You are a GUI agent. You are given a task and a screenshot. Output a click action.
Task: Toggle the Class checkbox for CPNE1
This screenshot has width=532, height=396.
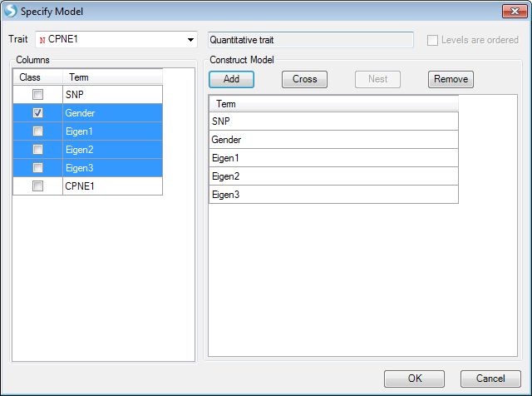point(37,186)
